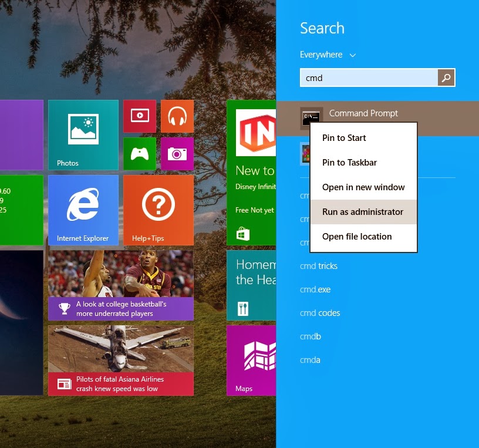The height and width of the screenshot is (448, 479).
Task: Select Open in new window
Action: coord(363,187)
